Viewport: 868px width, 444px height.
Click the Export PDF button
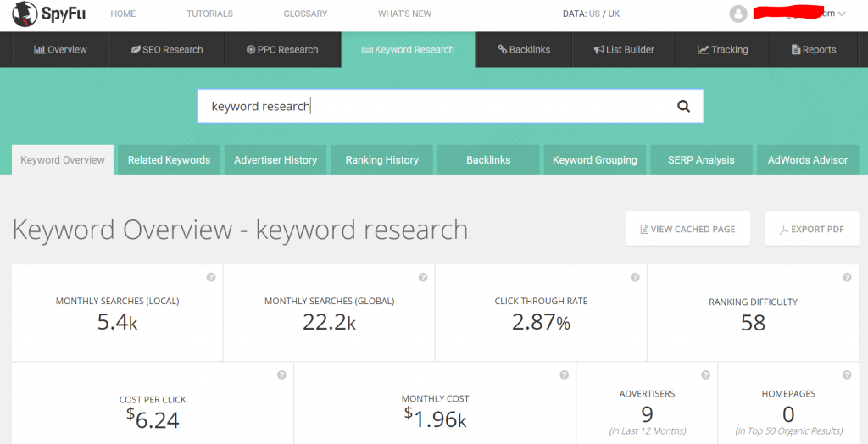[812, 229]
